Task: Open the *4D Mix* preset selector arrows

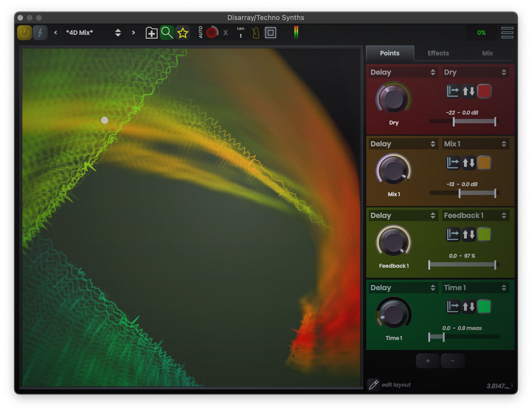Action: [x=118, y=32]
